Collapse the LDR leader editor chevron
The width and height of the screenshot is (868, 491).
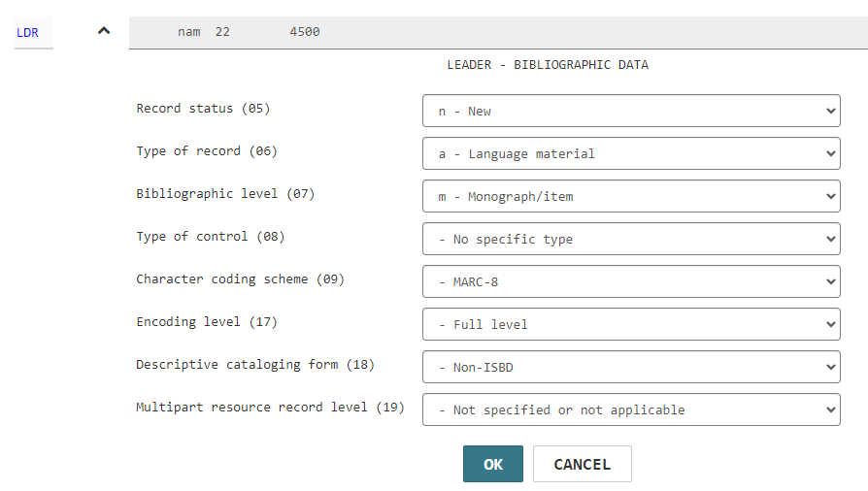104,31
